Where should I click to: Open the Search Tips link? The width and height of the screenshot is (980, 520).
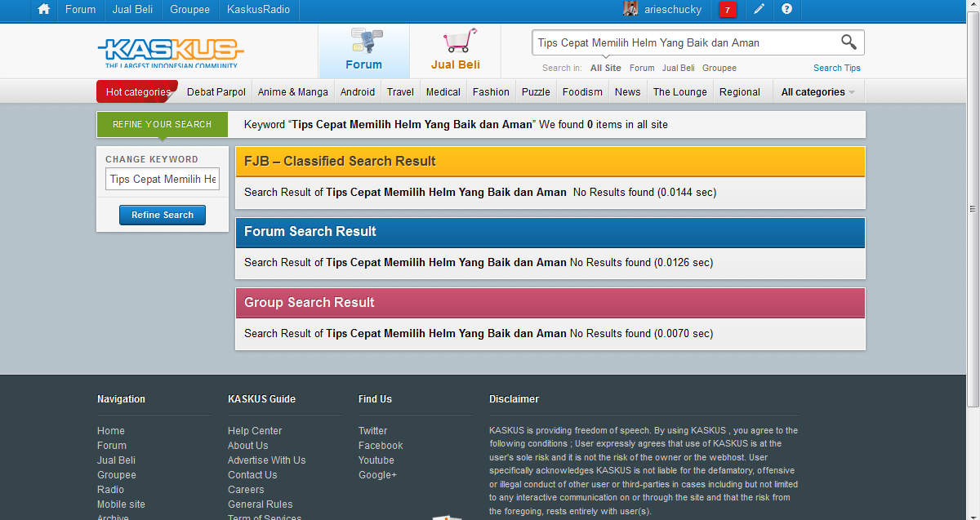(837, 68)
